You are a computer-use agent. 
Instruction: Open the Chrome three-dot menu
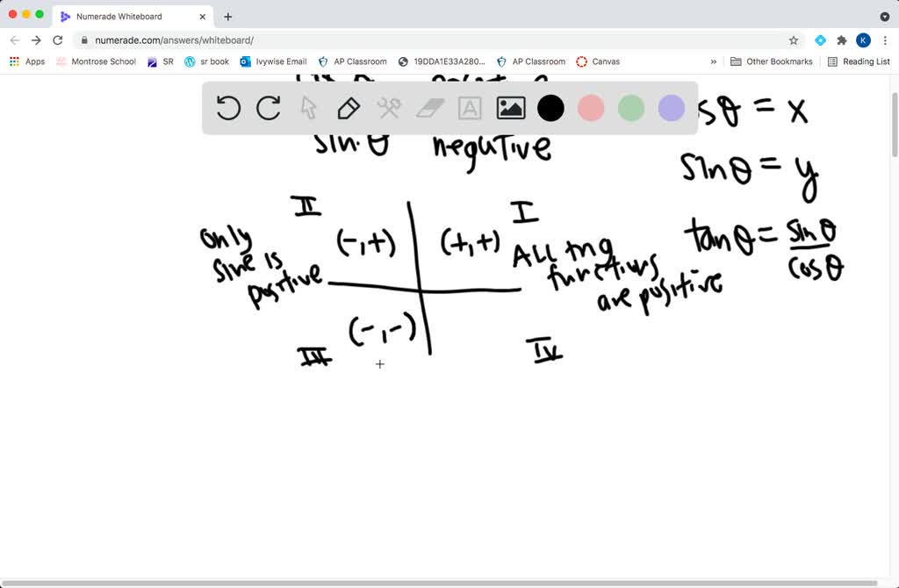pyautogui.click(x=887, y=39)
